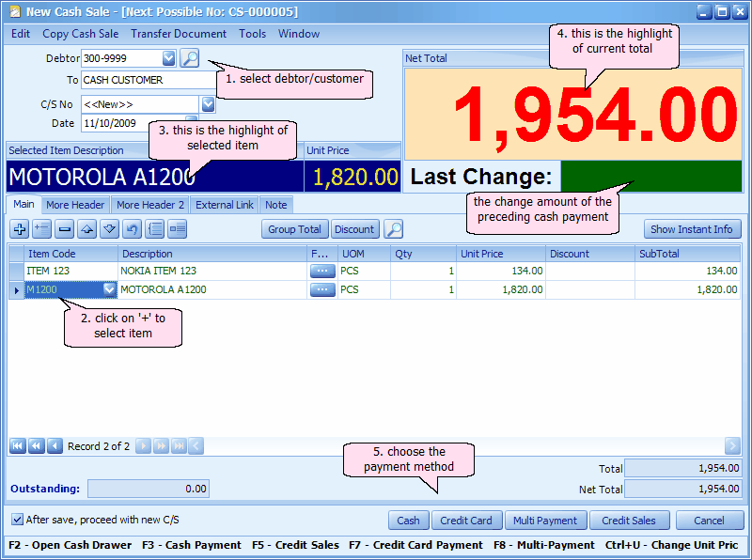752x560 pixels.
Task: Open further description for MOTOROLA A1200 row
Action: pyautogui.click(x=322, y=290)
